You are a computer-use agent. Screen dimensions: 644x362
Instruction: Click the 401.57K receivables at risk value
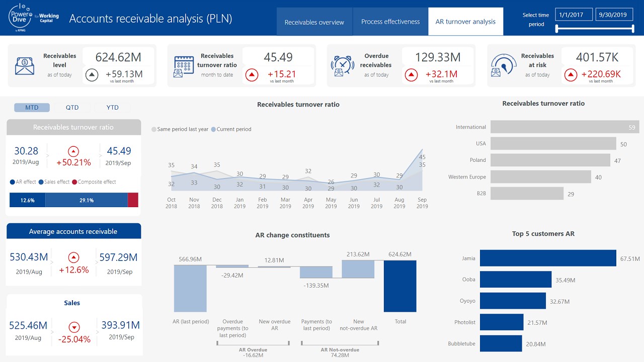click(x=597, y=57)
